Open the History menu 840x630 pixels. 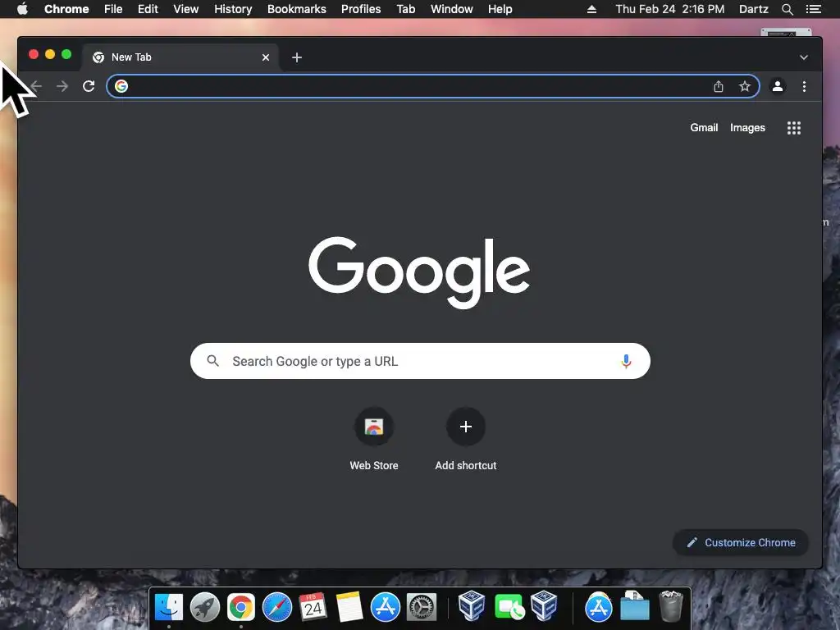pos(233,9)
